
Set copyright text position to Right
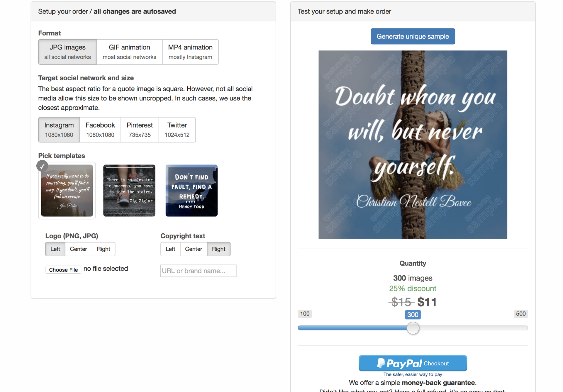(218, 249)
